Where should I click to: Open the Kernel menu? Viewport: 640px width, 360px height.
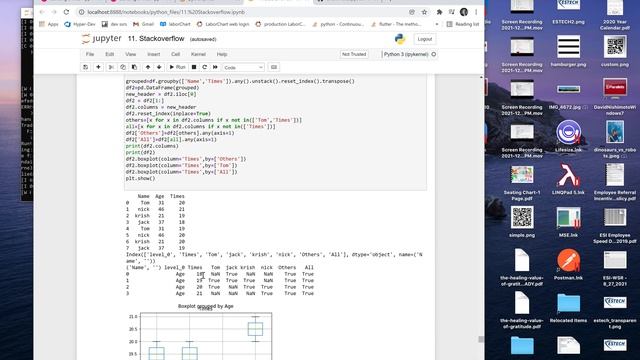click(198, 54)
